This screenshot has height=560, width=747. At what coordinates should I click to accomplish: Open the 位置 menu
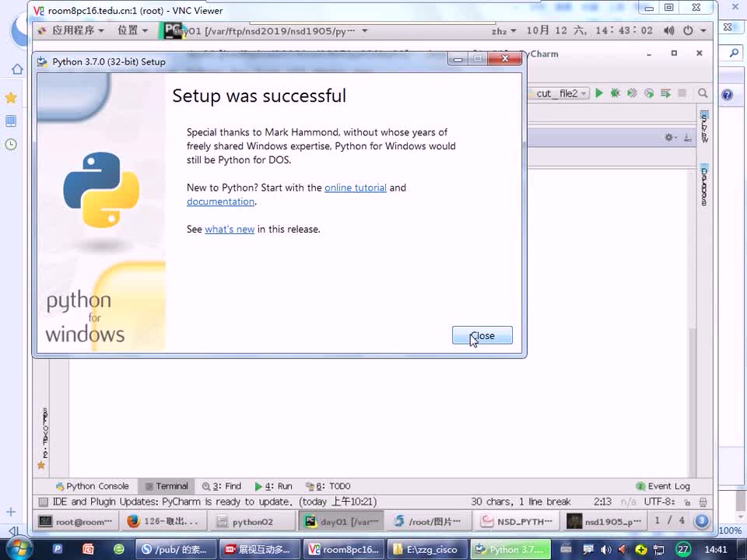pos(132,30)
